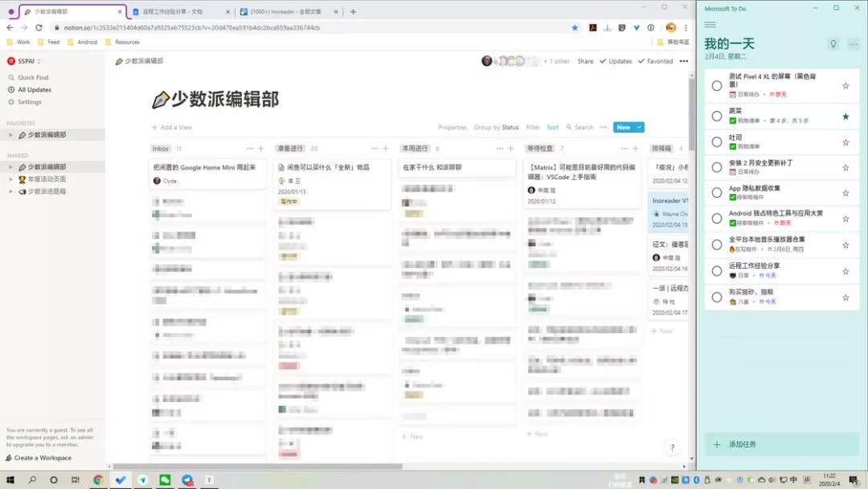Star the App 隐私数据收集 task
868x489 pixels.
(845, 193)
